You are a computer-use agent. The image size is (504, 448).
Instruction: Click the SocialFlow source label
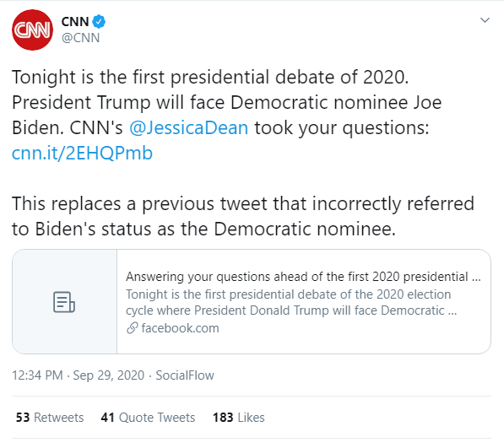tap(185, 375)
